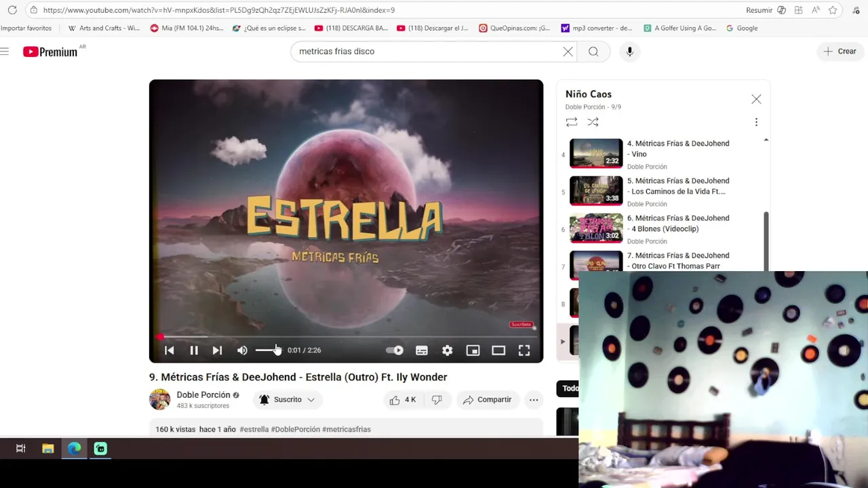Image resolution: width=868 pixels, height=488 pixels.
Task: Open mp3 converter bookmark
Action: [597, 28]
